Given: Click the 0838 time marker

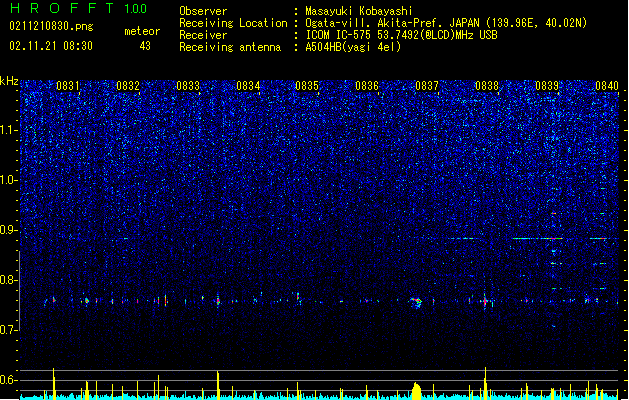Looking at the screenshot, I should click(487, 86).
